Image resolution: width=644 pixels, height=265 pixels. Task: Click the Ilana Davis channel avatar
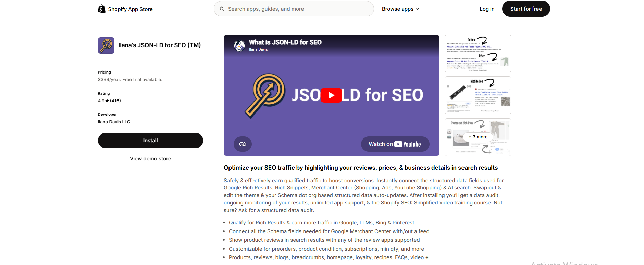click(239, 45)
